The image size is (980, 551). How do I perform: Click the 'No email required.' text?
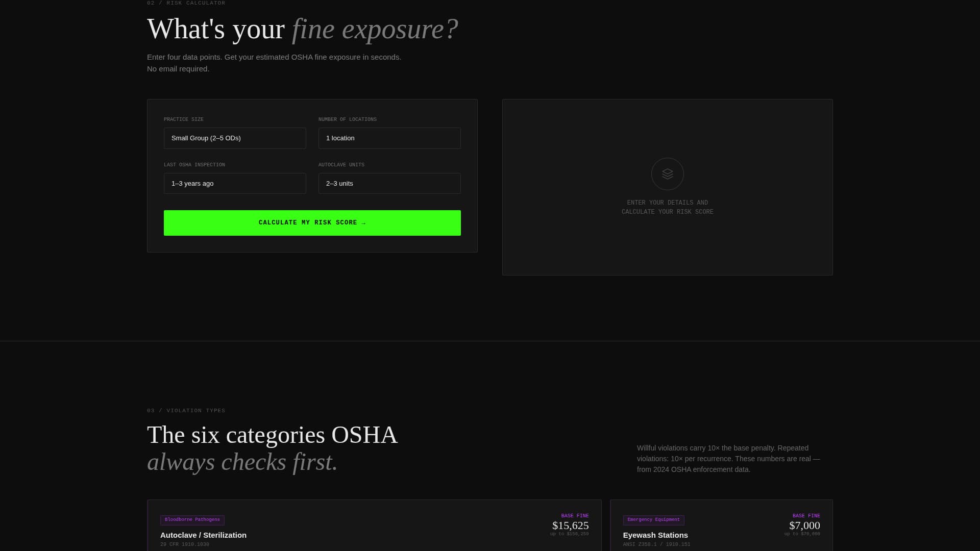[x=178, y=69]
